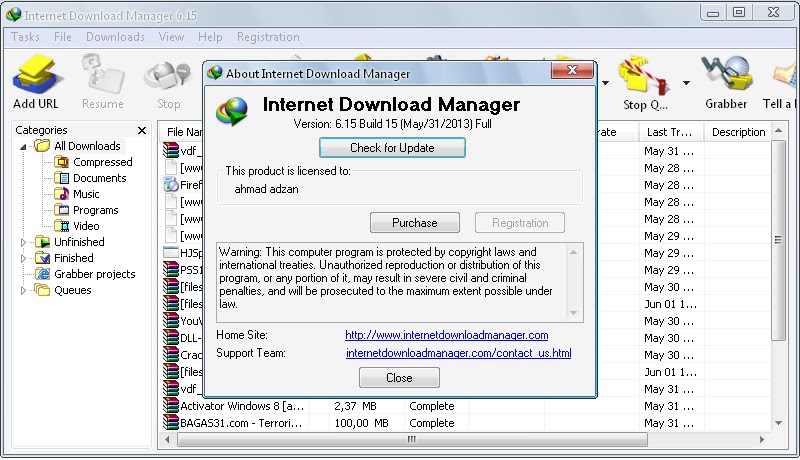Click right arrow of horizontal scrollbar
Viewport: 800px width, 460px height.
coord(762,439)
